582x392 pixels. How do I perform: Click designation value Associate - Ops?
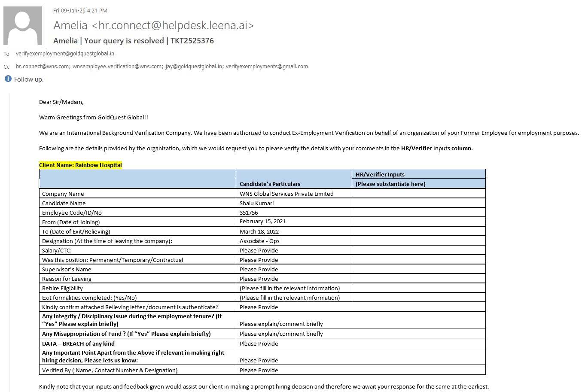point(259,241)
